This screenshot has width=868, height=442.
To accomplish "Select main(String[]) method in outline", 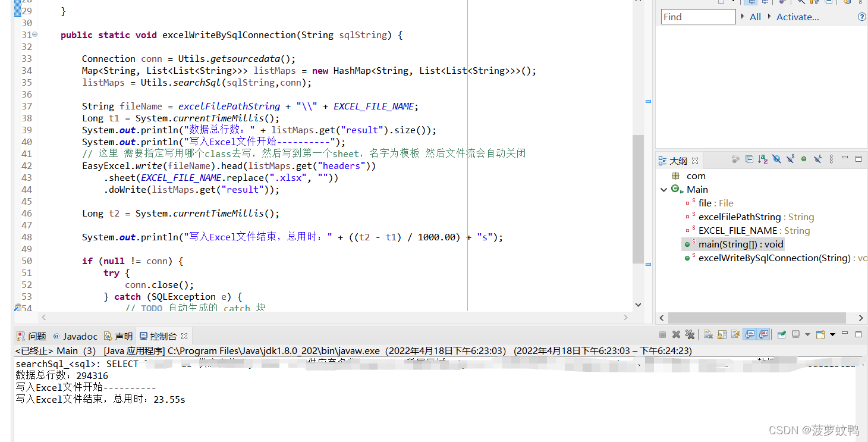I will click(x=741, y=244).
